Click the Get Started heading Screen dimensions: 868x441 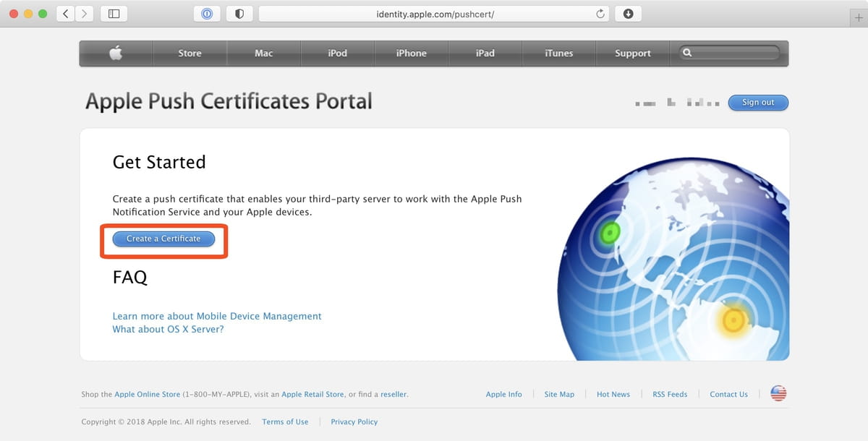[x=159, y=163]
